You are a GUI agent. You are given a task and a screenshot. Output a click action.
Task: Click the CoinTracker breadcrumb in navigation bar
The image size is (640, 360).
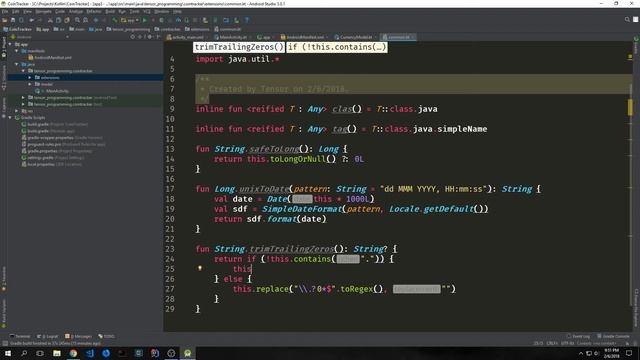17,29
